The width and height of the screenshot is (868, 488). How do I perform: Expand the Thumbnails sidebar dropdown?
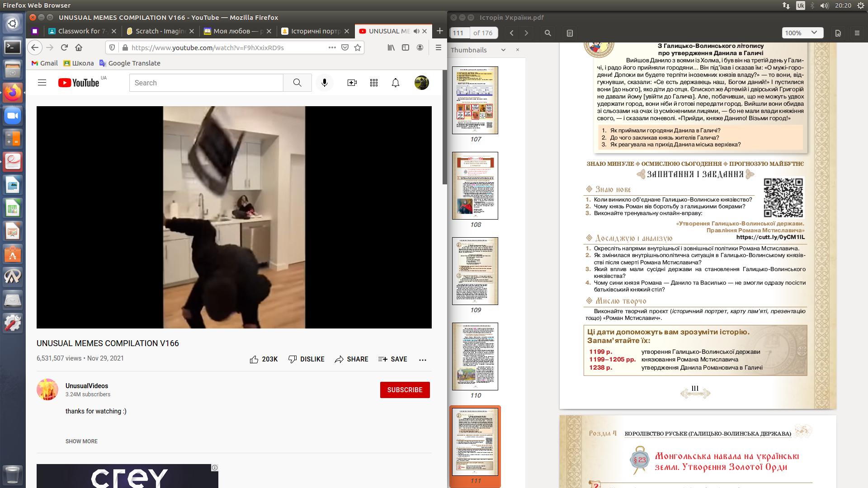coord(503,50)
